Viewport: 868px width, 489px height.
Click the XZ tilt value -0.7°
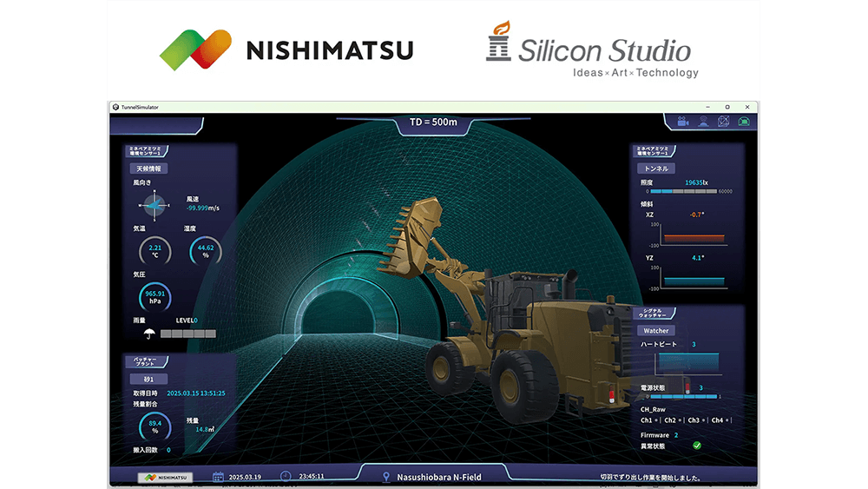(697, 215)
